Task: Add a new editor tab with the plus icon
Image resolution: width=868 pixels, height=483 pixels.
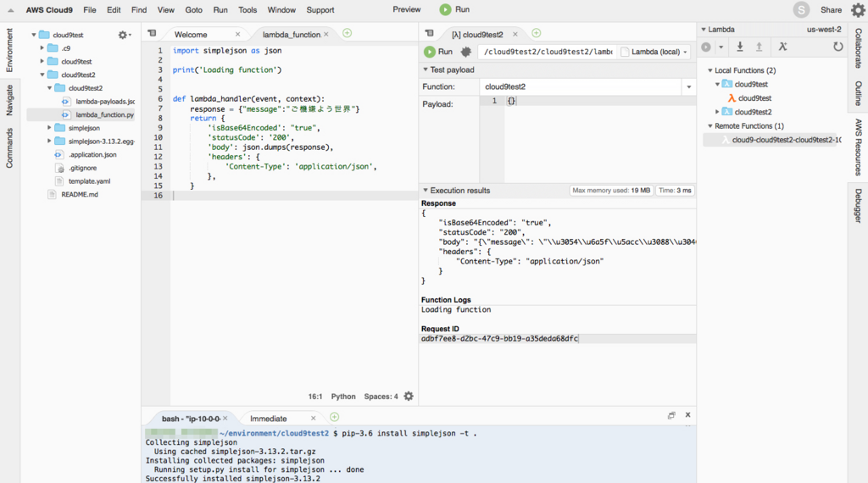Action: click(x=347, y=33)
